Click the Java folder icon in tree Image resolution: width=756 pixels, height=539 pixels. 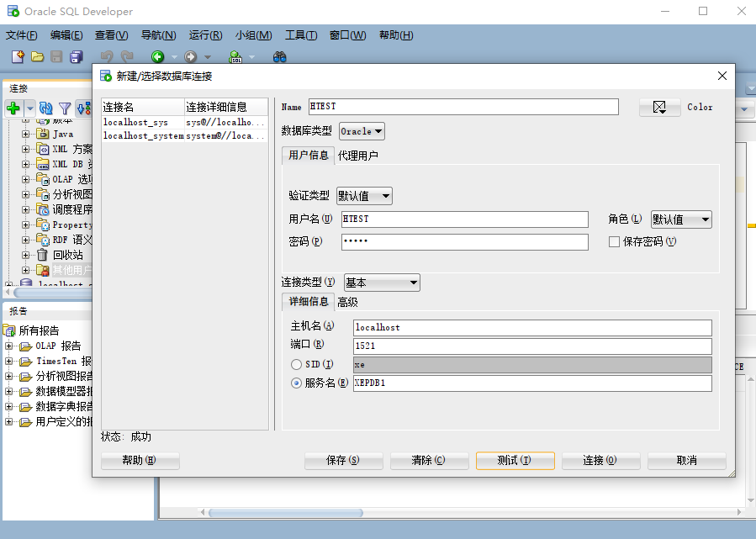[x=43, y=134]
